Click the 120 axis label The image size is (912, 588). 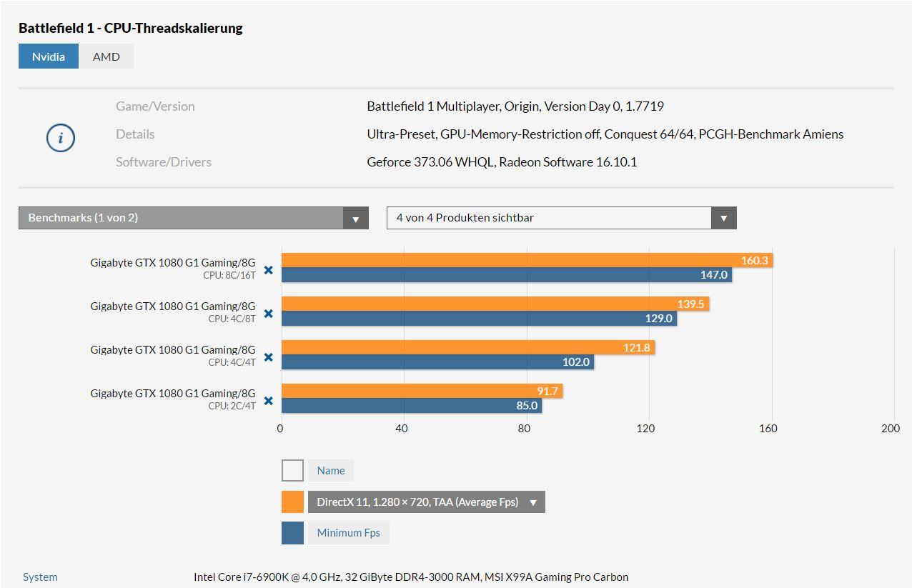[x=645, y=428]
